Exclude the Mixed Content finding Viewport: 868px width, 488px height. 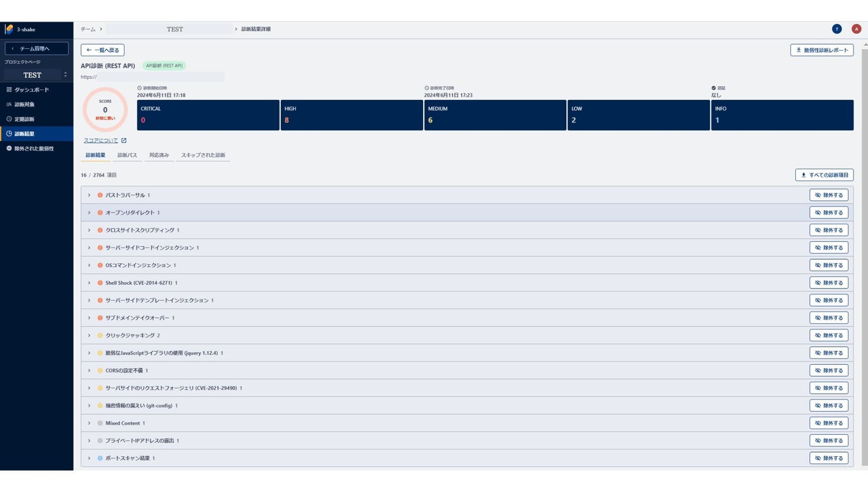(828, 423)
